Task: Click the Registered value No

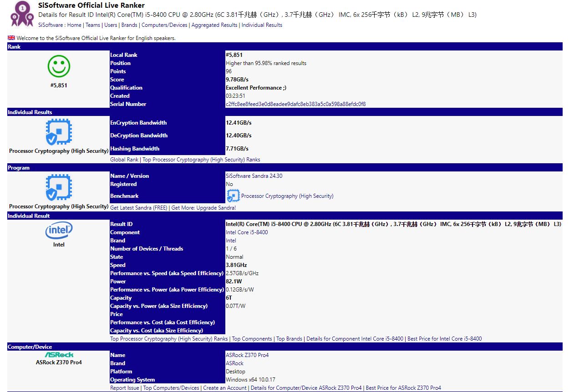Action: (x=229, y=184)
